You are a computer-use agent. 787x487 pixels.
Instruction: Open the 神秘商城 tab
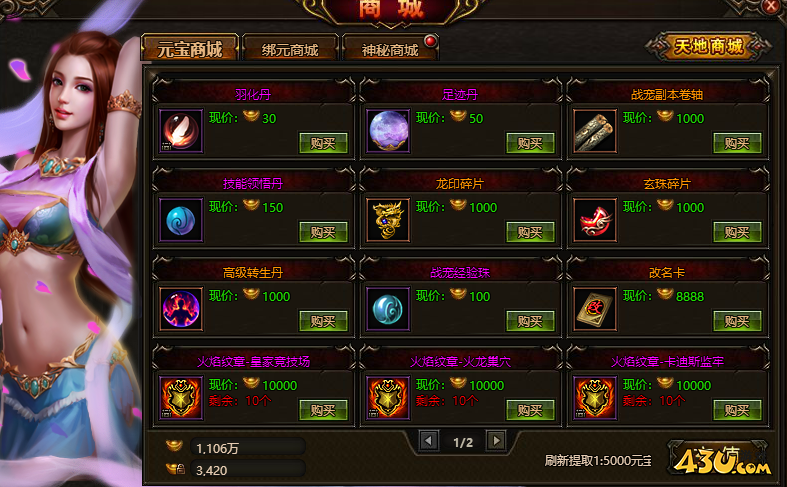pyautogui.click(x=390, y=48)
